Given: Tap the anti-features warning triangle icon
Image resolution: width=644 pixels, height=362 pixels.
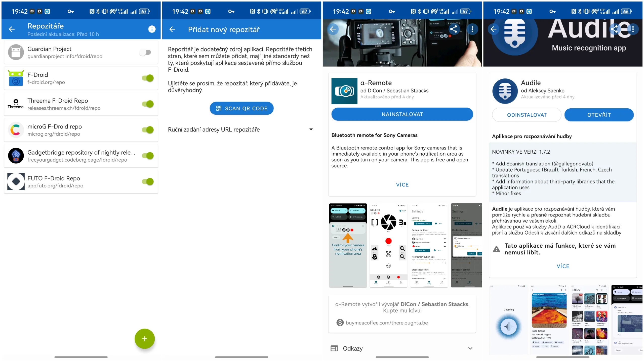Looking at the screenshot, I should [x=496, y=249].
